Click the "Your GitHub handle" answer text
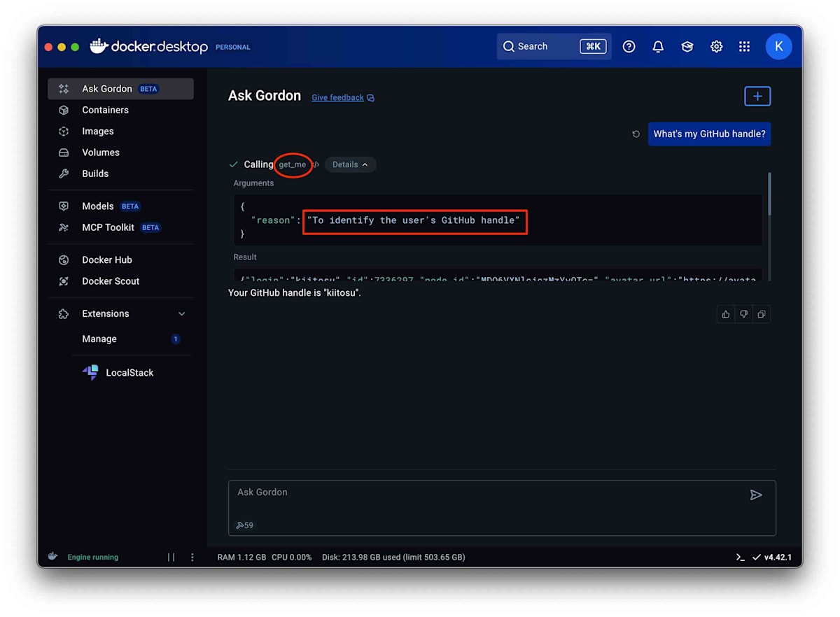Image resolution: width=840 pixels, height=617 pixels. coord(295,293)
